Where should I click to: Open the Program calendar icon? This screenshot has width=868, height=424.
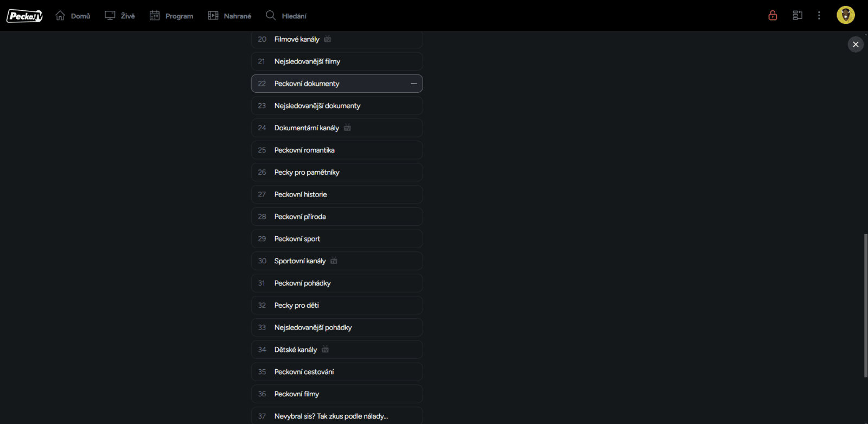(155, 16)
